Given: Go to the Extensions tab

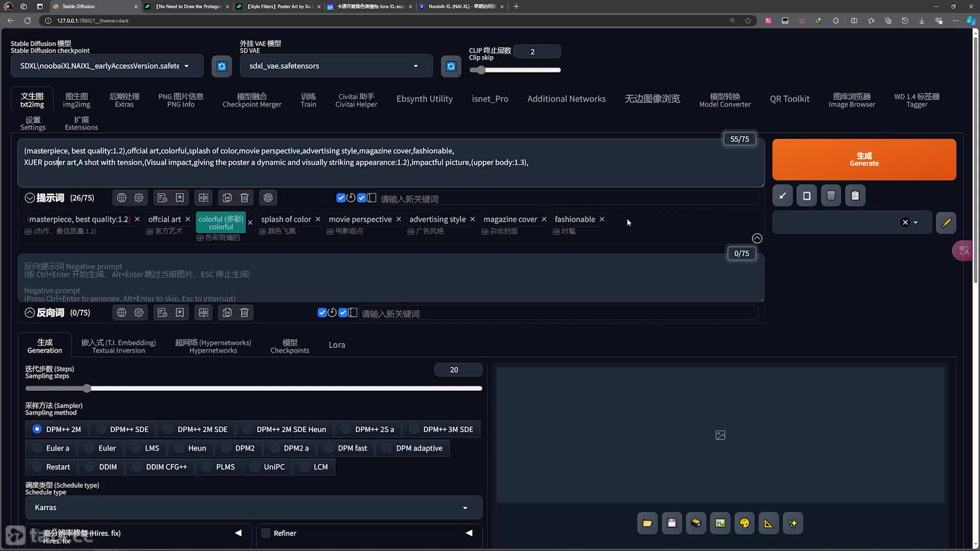Looking at the screenshot, I should (x=81, y=123).
